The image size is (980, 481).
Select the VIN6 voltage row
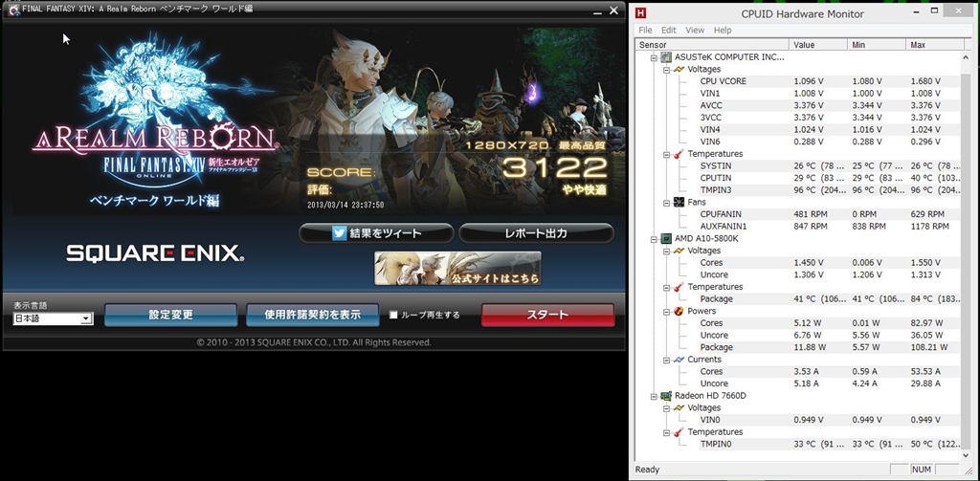pos(829,142)
